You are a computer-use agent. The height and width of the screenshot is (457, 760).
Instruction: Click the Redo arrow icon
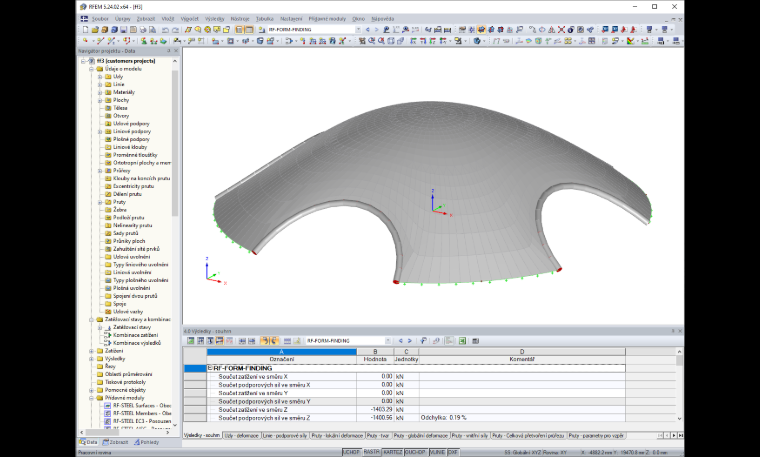tap(175, 30)
